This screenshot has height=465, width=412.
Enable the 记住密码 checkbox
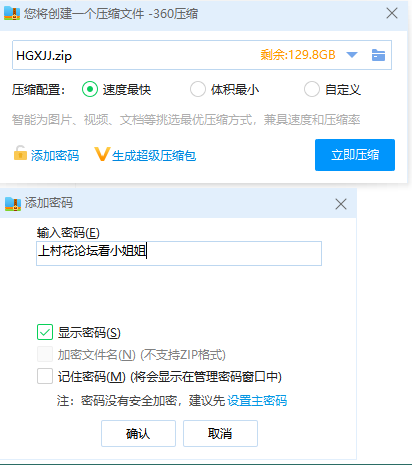tap(45, 376)
